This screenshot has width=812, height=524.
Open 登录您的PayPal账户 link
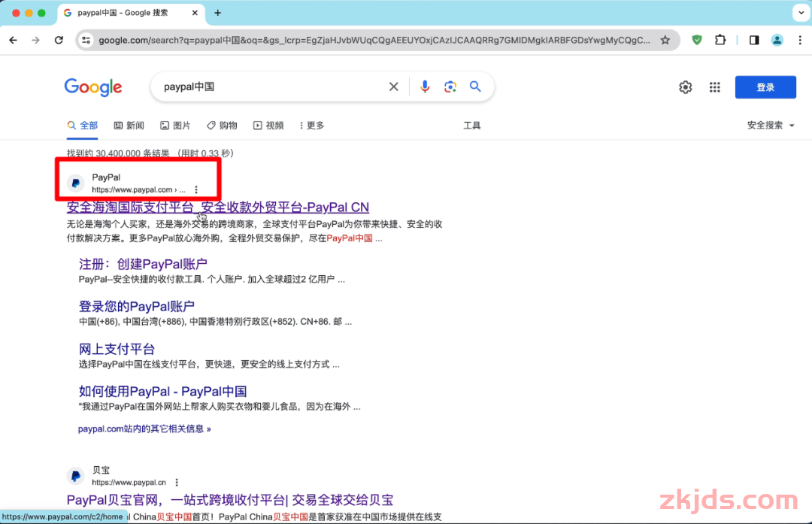(137, 306)
